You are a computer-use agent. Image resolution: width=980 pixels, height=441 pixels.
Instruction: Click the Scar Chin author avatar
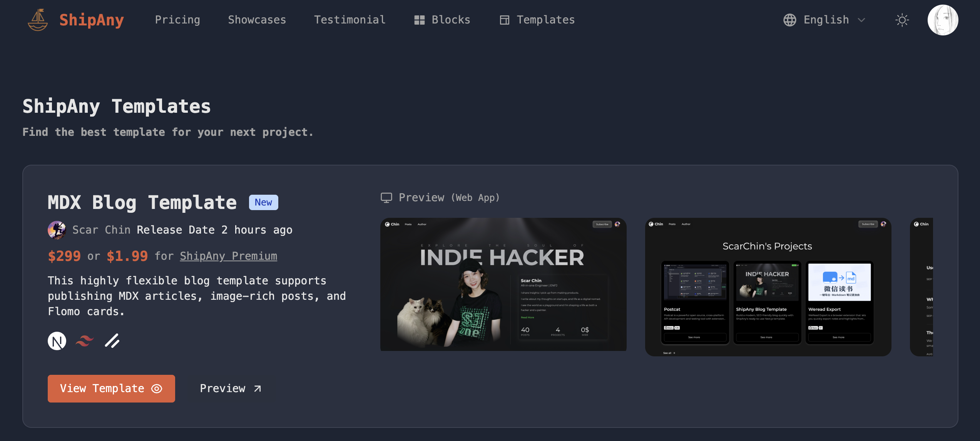pos(57,230)
